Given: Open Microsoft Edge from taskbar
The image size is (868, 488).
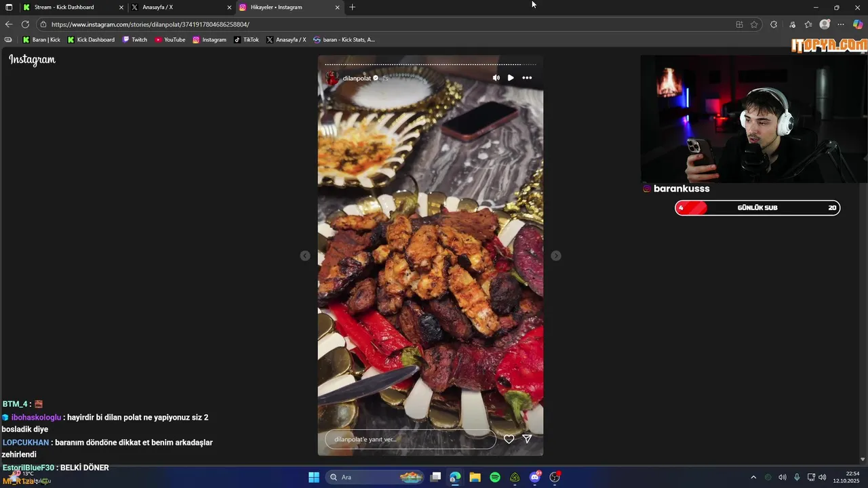Looking at the screenshot, I should (455, 477).
